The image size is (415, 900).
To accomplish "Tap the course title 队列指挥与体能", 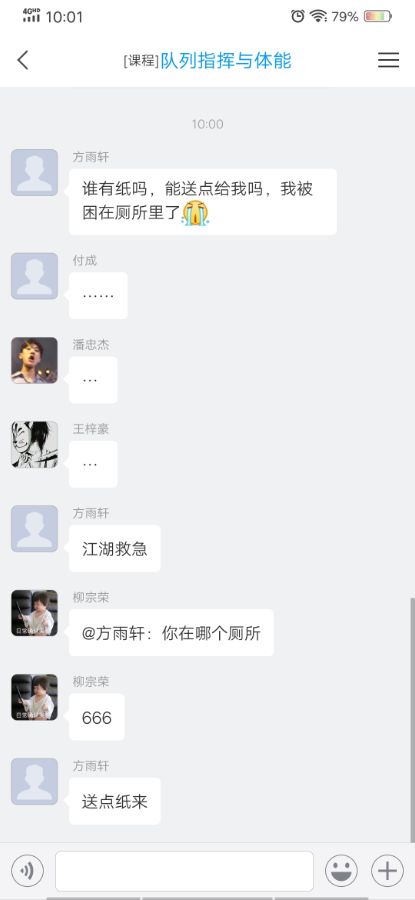I will pyautogui.click(x=226, y=60).
